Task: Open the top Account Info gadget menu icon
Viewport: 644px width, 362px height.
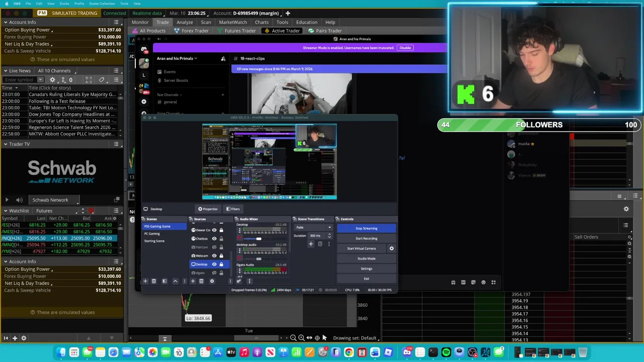Action: point(116,22)
